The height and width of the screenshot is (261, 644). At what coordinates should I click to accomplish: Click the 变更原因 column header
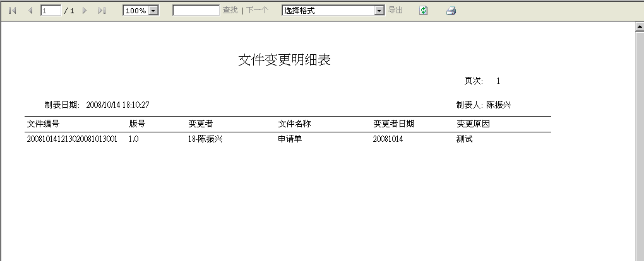pos(473,124)
